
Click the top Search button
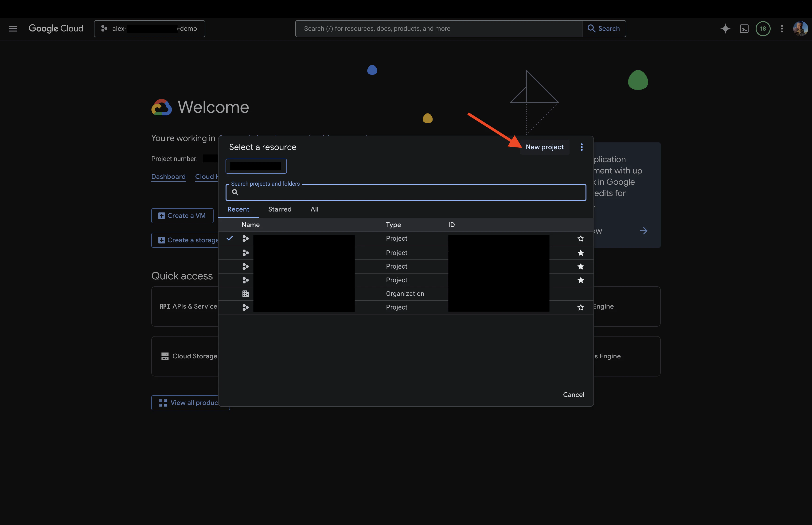click(604, 29)
